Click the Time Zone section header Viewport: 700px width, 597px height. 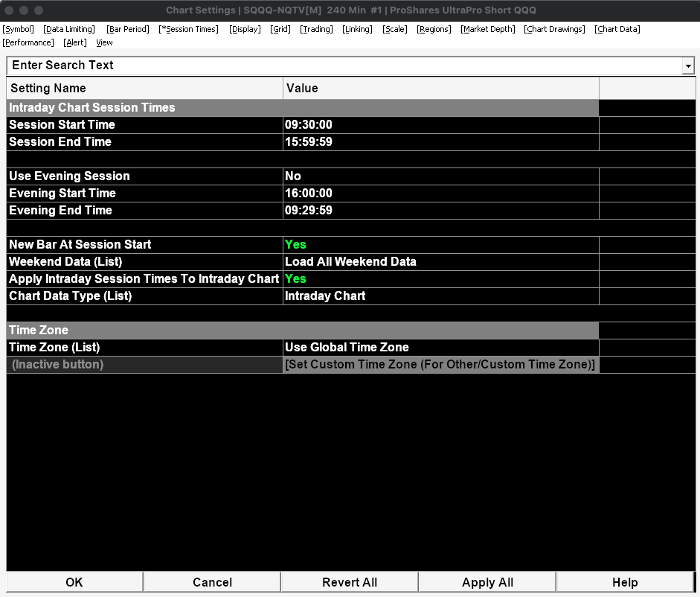(x=303, y=331)
